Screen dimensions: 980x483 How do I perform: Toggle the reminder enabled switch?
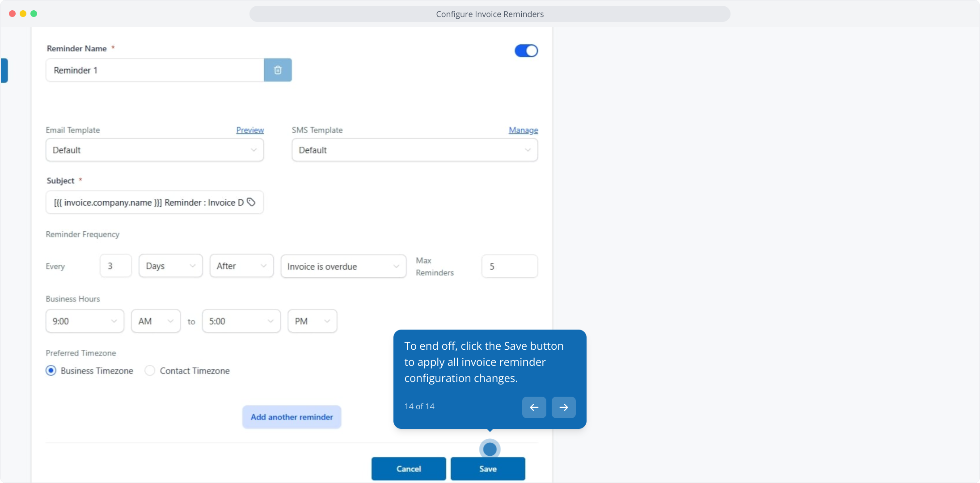pos(526,51)
